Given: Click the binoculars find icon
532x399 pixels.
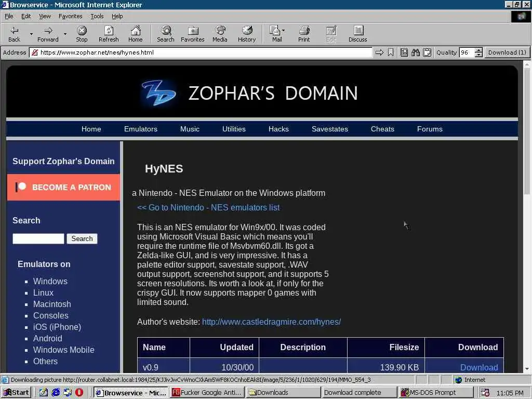Looking at the screenshot, I should tap(416, 52).
